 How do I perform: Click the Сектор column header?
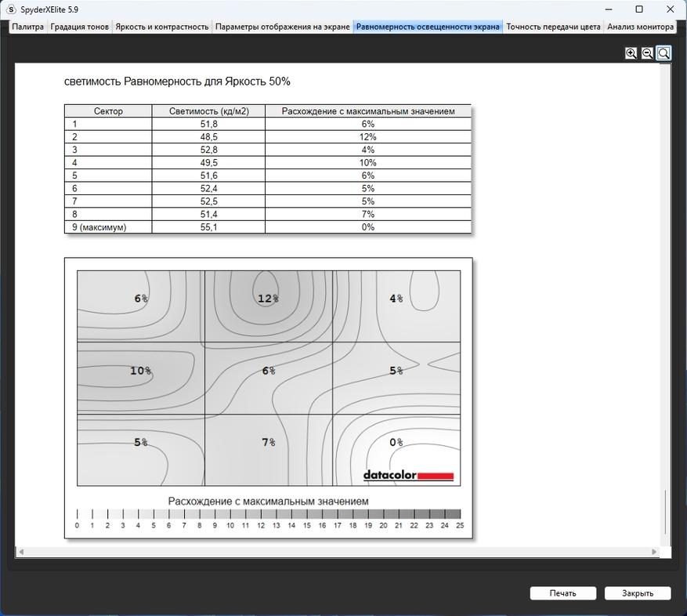(x=108, y=111)
